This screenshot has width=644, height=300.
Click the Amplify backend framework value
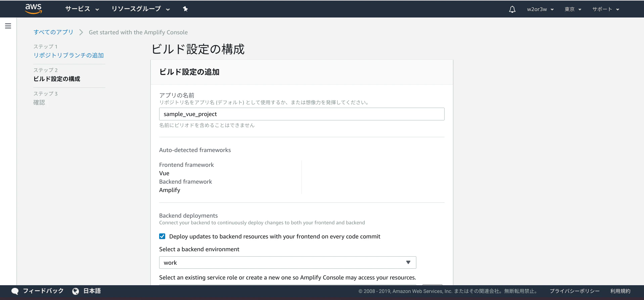170,190
